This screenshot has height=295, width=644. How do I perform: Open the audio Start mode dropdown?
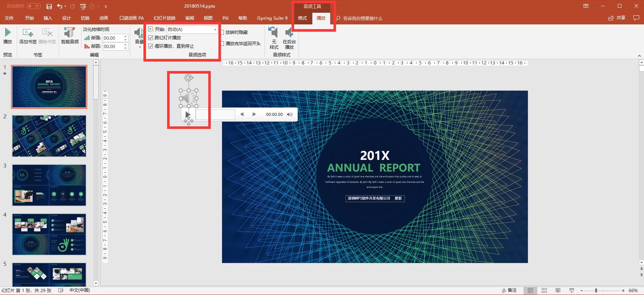(215, 29)
